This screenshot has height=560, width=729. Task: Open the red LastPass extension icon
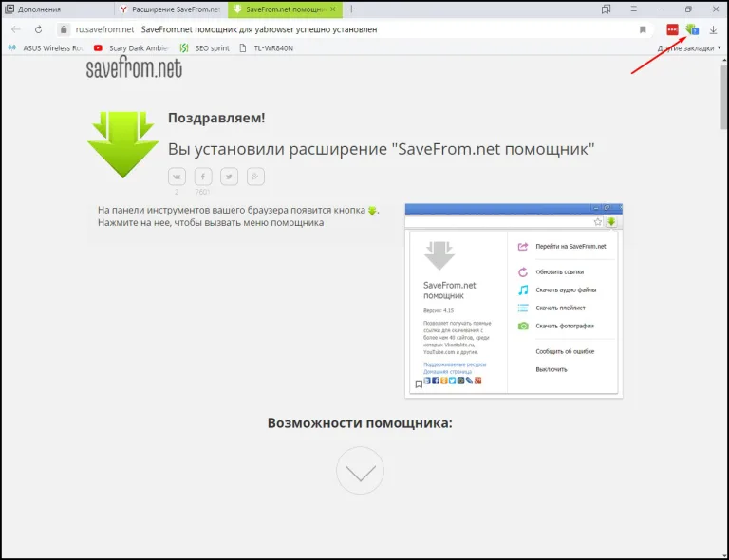point(672,29)
